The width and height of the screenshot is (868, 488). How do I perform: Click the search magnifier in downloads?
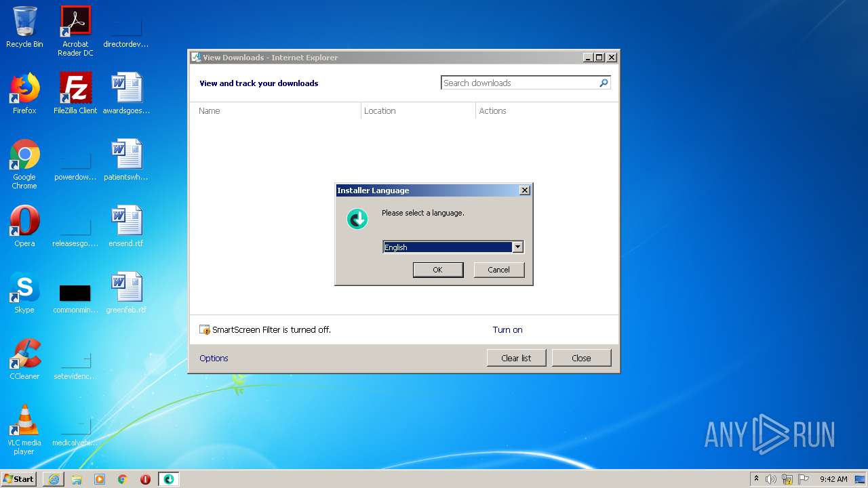(x=604, y=83)
